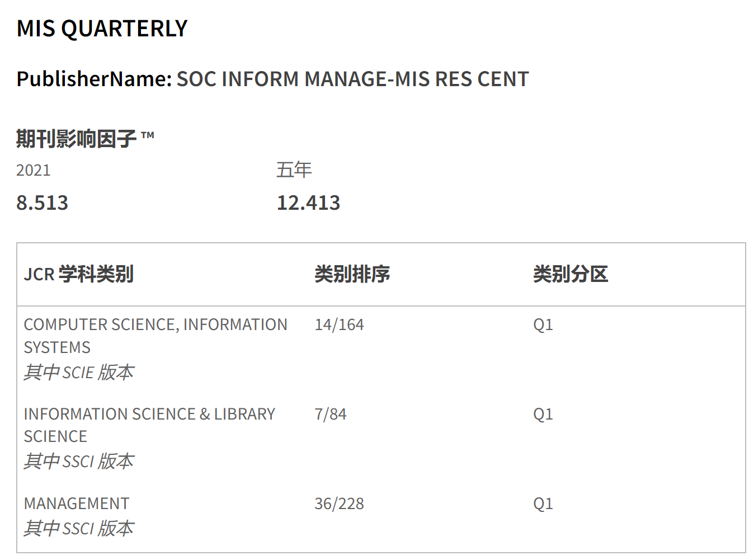Click Q1 in the Information Science row
The image size is (749, 560).
[x=543, y=414]
